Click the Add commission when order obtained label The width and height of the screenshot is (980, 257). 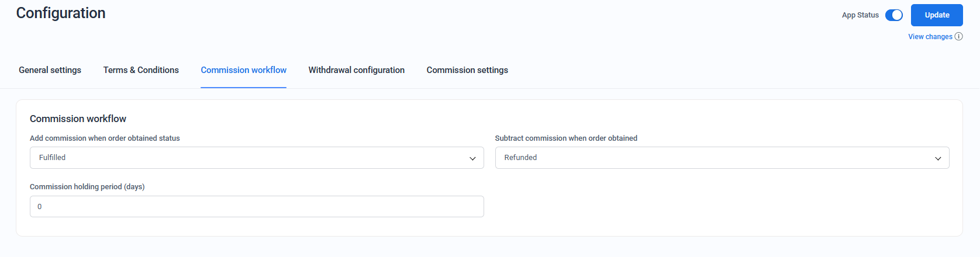(105, 138)
